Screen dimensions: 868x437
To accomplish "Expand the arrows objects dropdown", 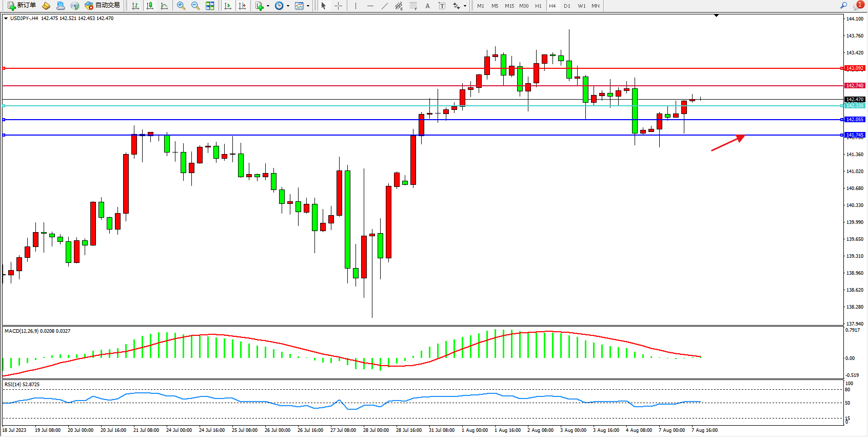I will click(465, 6).
